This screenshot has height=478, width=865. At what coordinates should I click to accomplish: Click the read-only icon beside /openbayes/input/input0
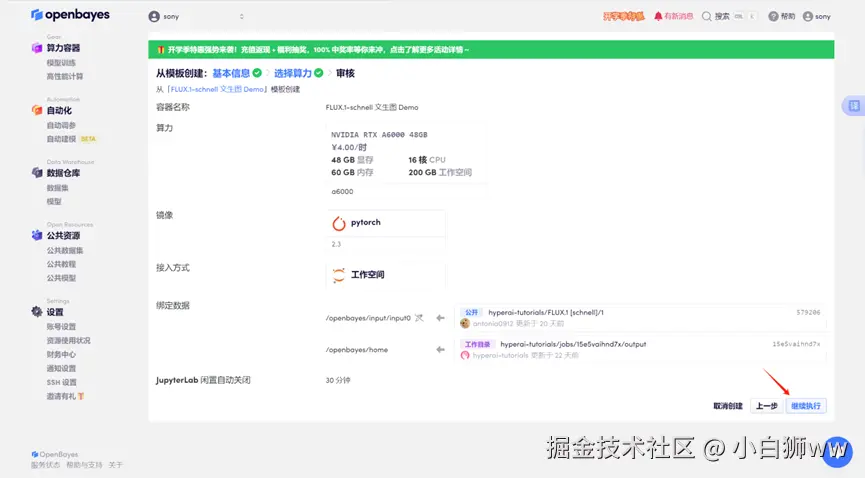point(419,318)
